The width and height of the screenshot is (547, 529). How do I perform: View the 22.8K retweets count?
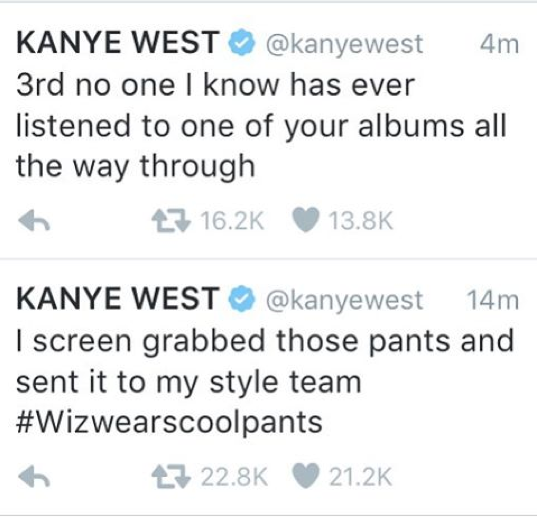[234, 476]
